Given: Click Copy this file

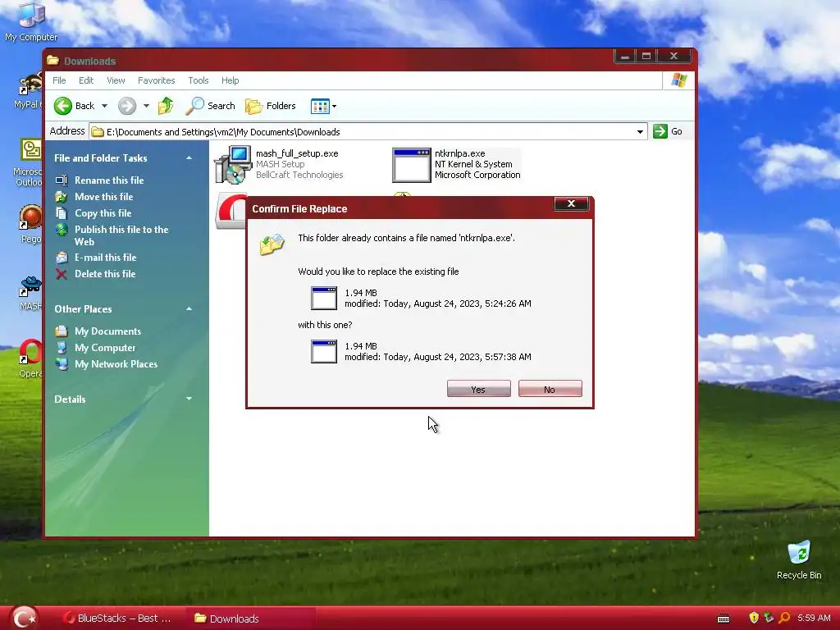Looking at the screenshot, I should click(103, 213).
